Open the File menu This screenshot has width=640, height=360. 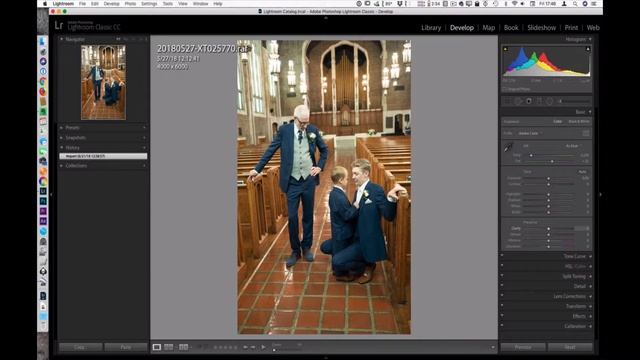82,4
